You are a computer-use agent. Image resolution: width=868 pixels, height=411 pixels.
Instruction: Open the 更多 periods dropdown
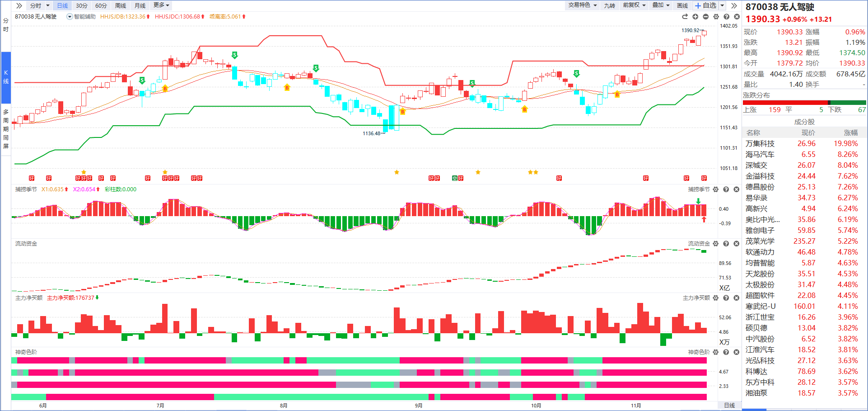[161, 5]
